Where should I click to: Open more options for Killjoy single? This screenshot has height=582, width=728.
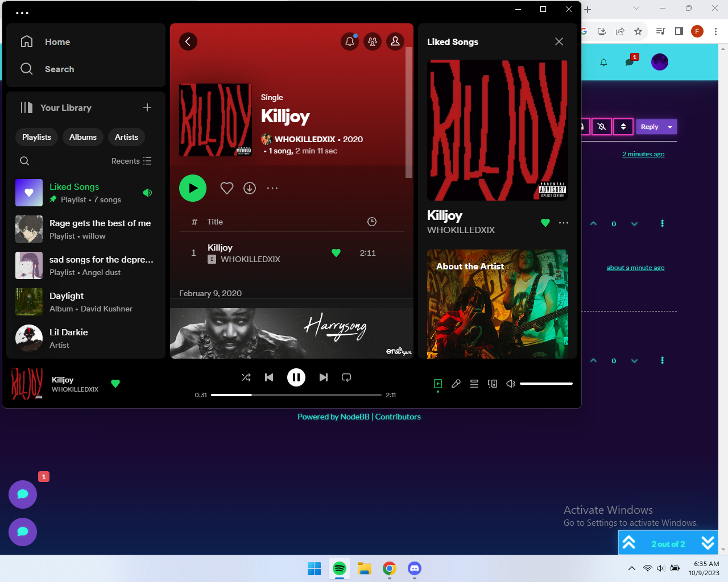click(x=272, y=188)
